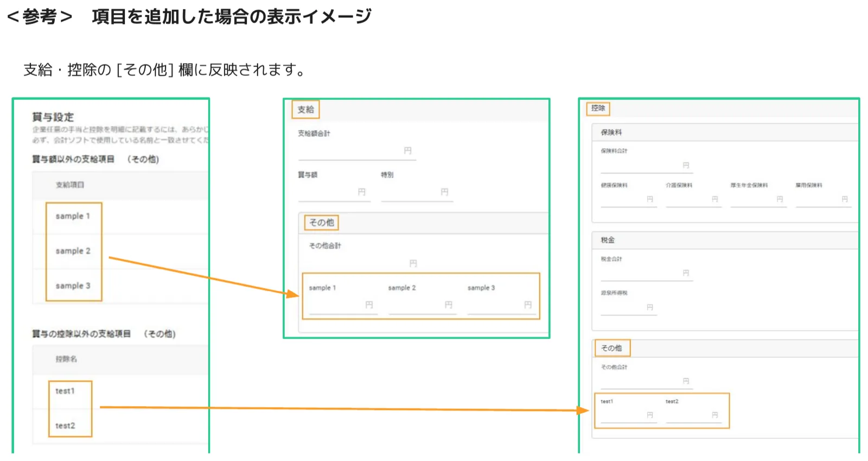Focus the 健康保険料 input field
The image size is (868, 461).
point(628,200)
